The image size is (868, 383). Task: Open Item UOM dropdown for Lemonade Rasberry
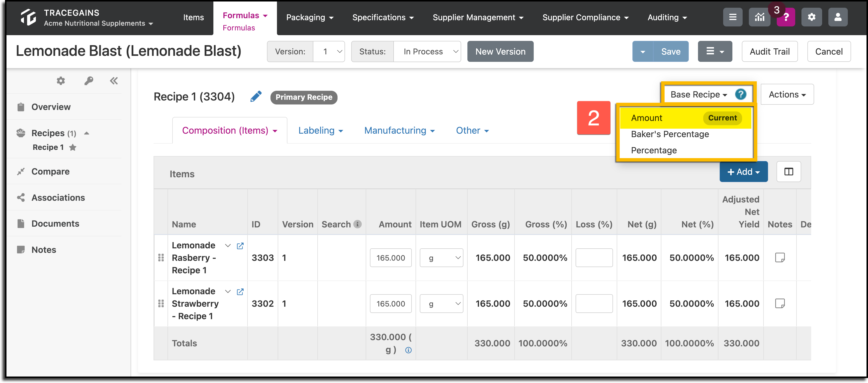pyautogui.click(x=441, y=258)
